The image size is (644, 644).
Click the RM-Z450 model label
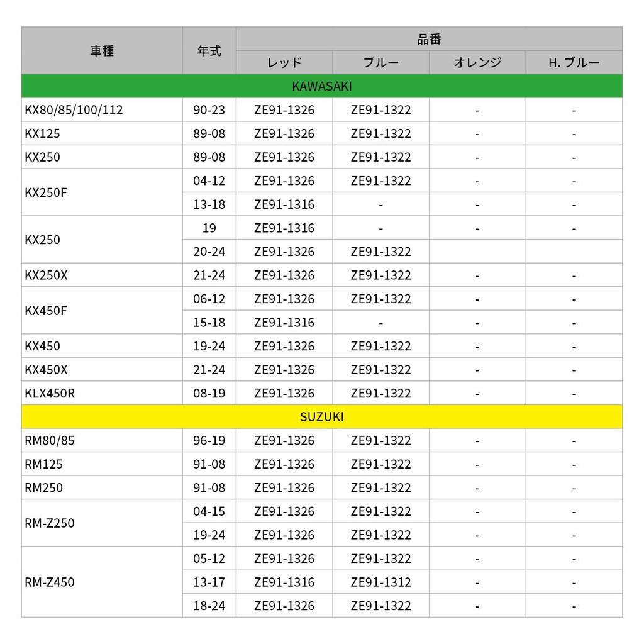click(50, 582)
